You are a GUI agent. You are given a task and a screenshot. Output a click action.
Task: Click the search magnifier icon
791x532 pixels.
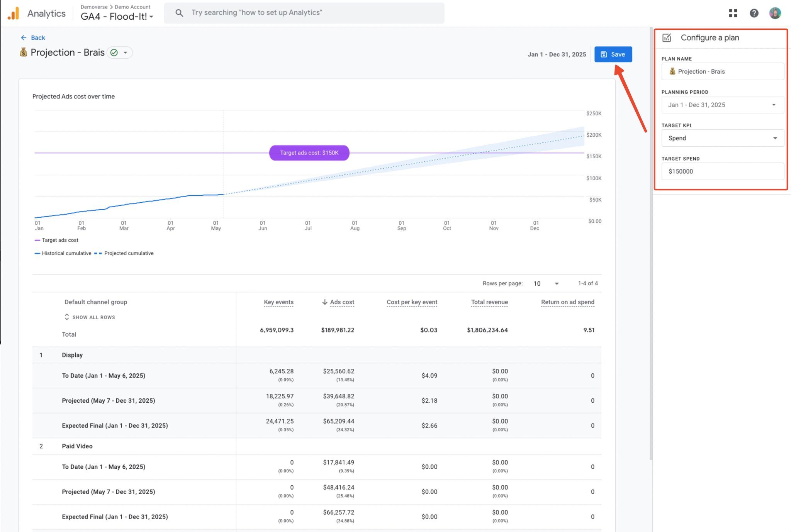pos(179,13)
